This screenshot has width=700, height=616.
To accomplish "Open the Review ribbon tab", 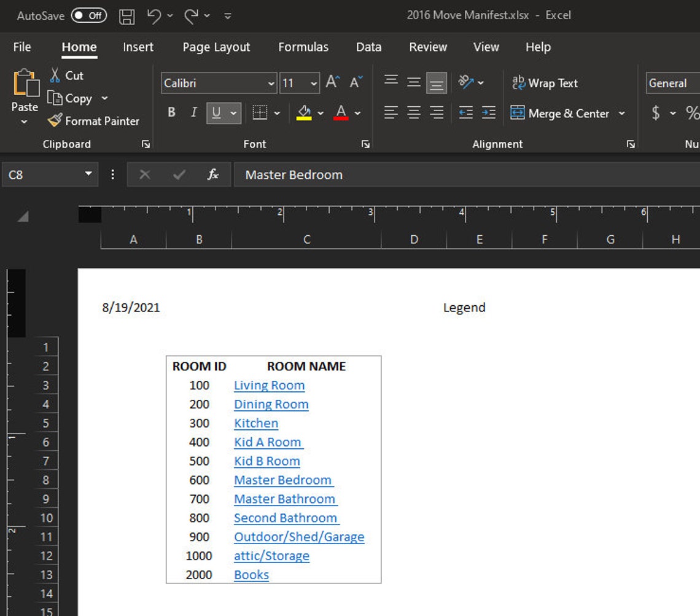I will (427, 47).
